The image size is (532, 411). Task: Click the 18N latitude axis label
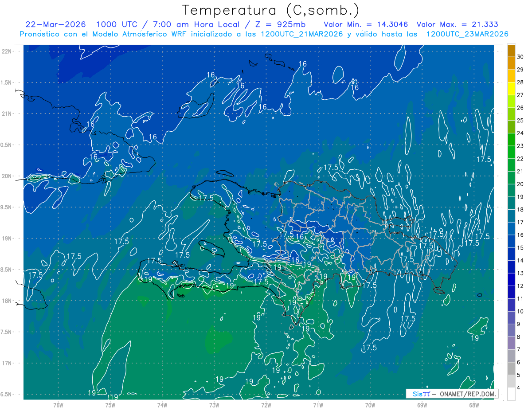pos(7,301)
